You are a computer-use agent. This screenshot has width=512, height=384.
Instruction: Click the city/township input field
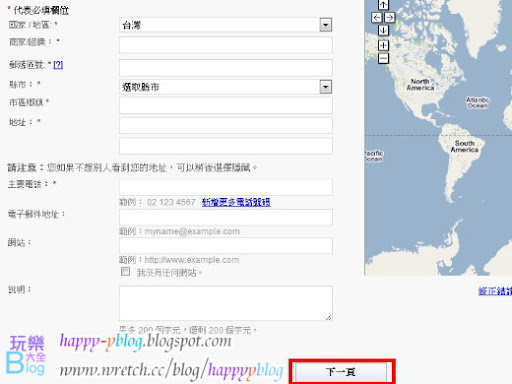[x=226, y=105]
